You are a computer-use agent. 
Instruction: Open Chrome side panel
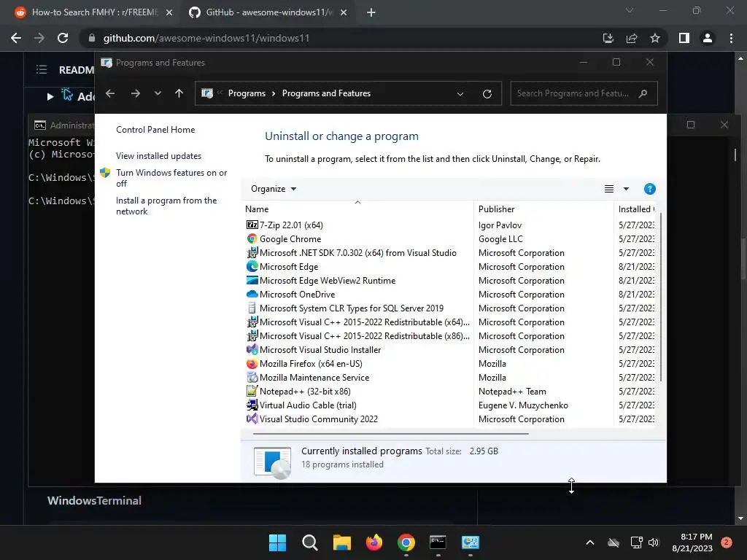point(684,38)
